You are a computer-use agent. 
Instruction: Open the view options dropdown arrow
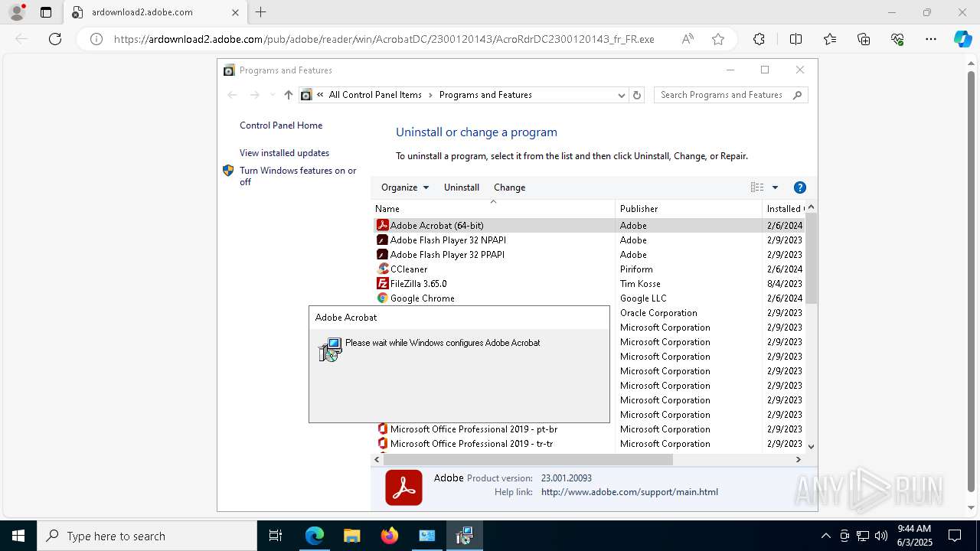(775, 187)
